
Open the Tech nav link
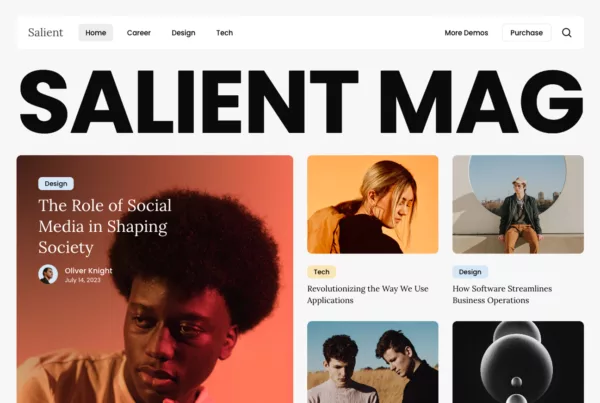point(225,33)
